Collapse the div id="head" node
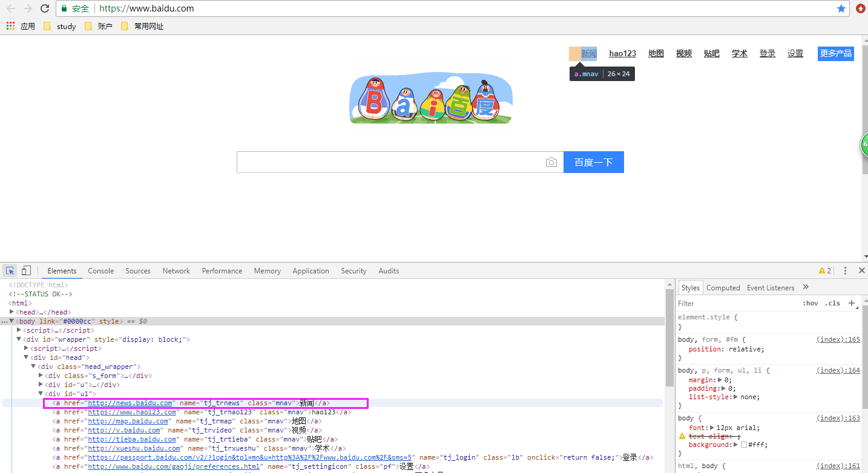 (26, 357)
